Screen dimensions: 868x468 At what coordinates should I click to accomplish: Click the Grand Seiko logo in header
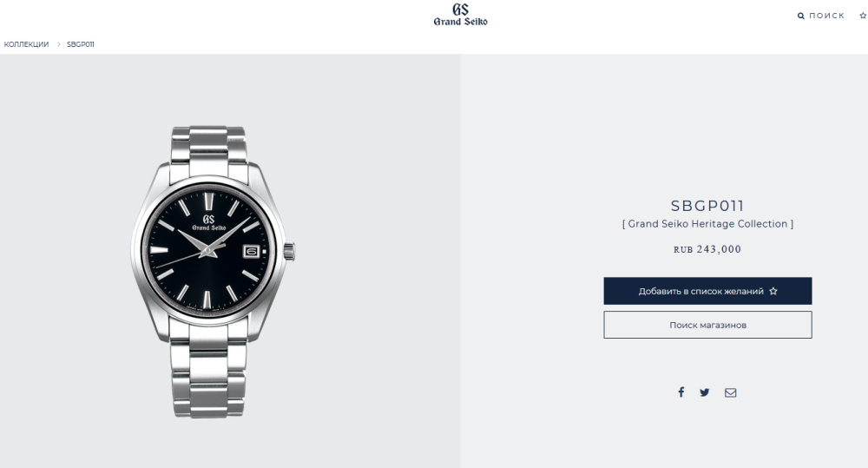coord(461,15)
